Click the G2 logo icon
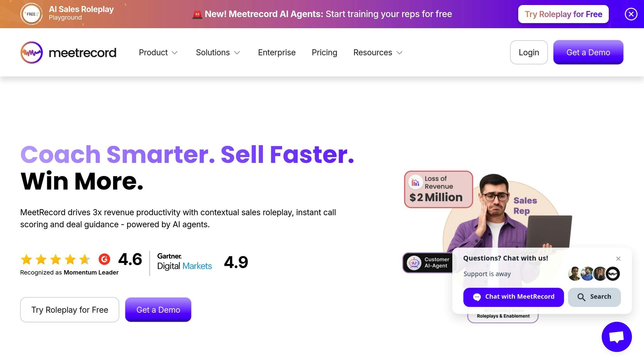The image size is (644, 362). 104,259
